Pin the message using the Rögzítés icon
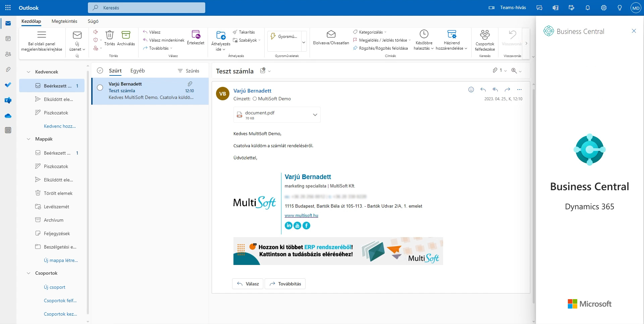This screenshot has width=644, height=324. coord(355,48)
